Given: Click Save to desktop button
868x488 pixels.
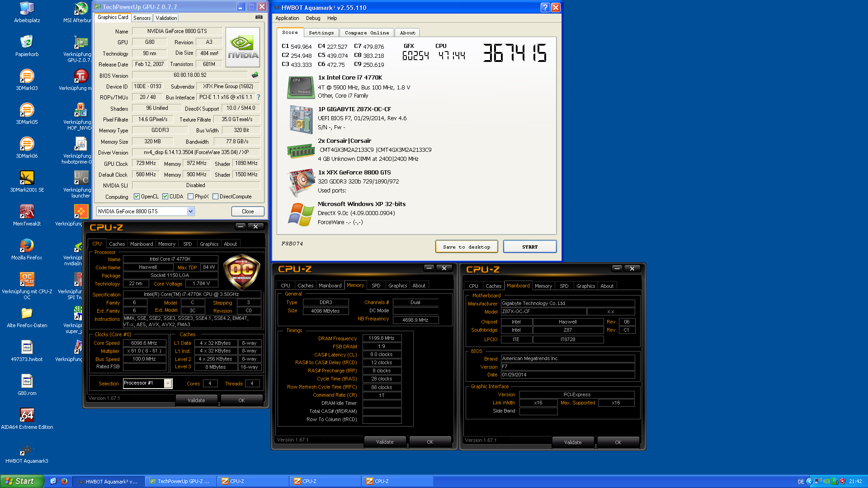Looking at the screenshot, I should 467,247.
